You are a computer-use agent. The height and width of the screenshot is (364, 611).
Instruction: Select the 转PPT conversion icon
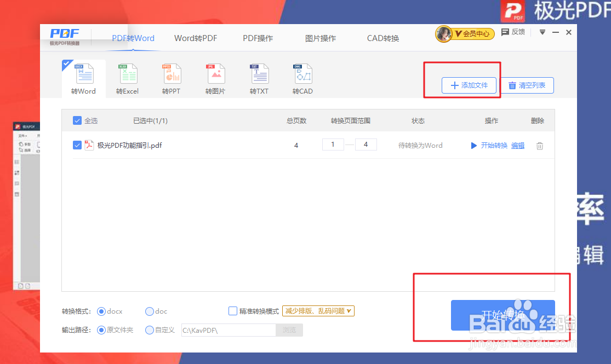[172, 74]
